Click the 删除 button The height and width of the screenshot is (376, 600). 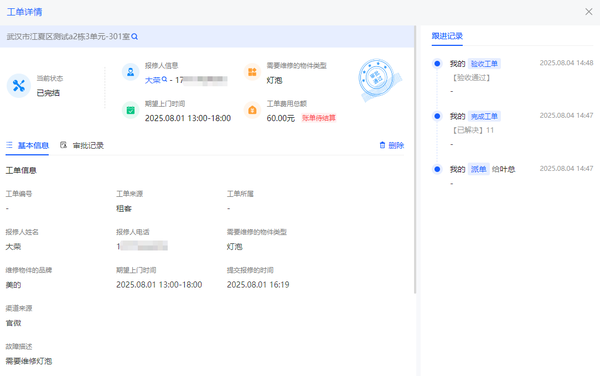point(391,145)
